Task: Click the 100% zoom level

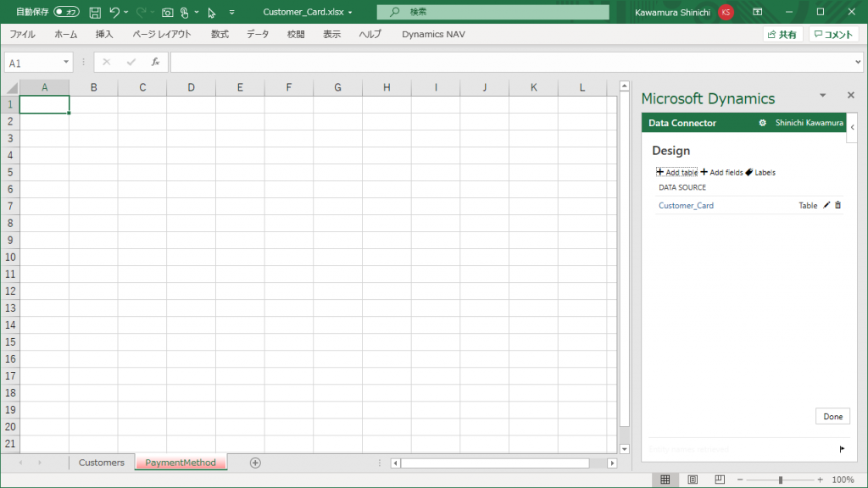Action: 843,480
